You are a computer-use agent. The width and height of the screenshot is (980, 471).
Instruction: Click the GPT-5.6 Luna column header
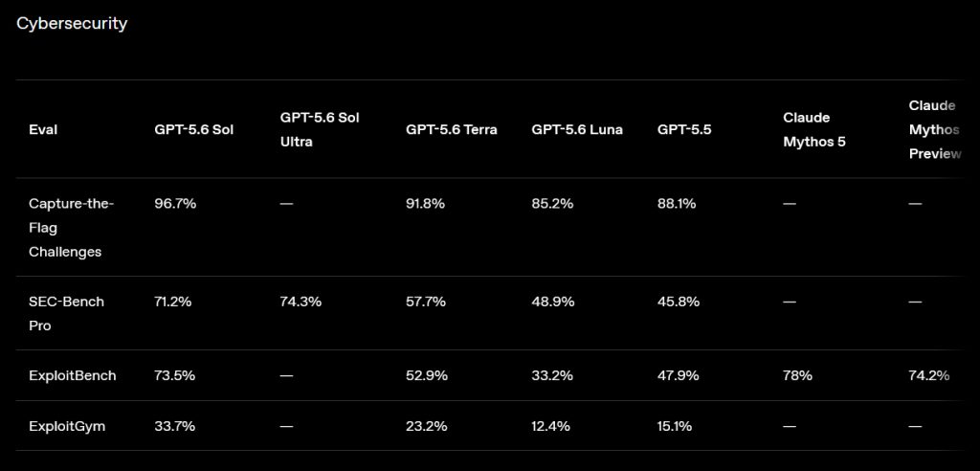pyautogui.click(x=577, y=129)
